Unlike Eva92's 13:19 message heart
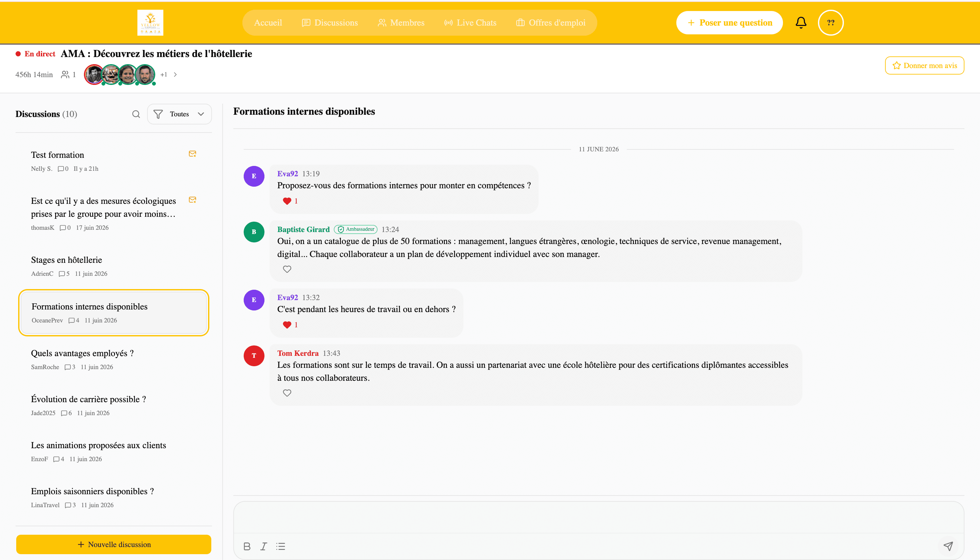Image resolution: width=980 pixels, height=560 pixels. pos(287,201)
